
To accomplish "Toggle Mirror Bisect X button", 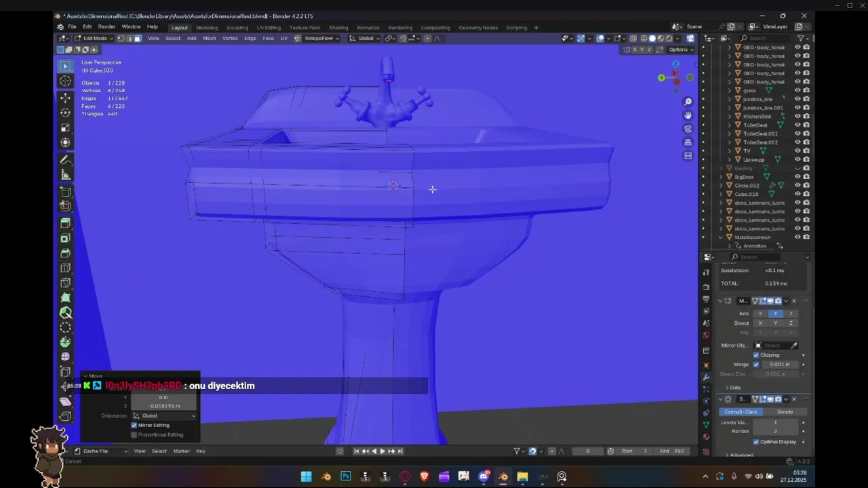I will point(760,323).
